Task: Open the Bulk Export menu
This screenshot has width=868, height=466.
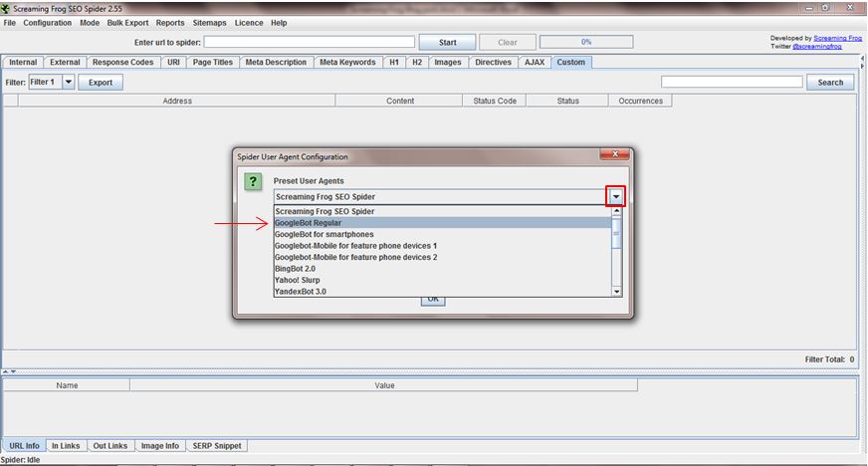Action: click(127, 23)
